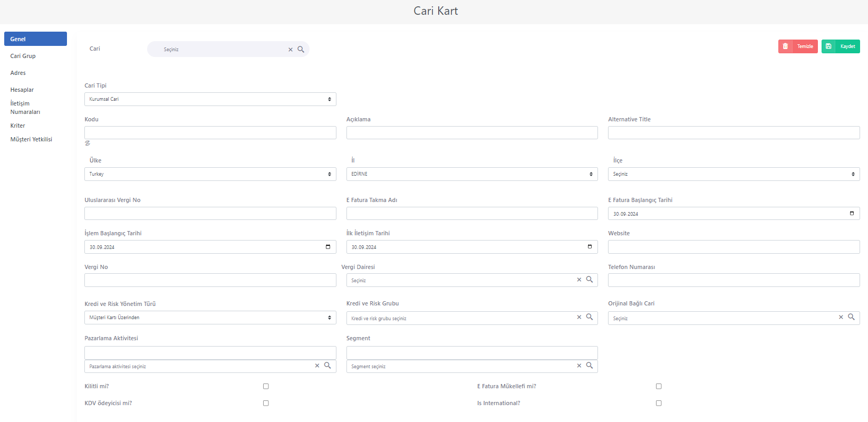868x422 pixels.
Task: Click the green Kaydet button
Action: click(841, 46)
